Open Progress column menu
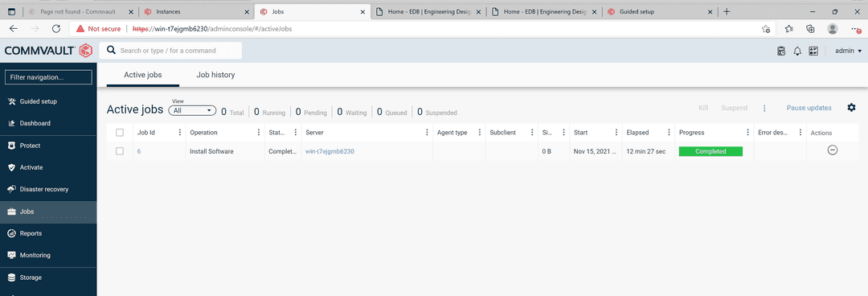This screenshot has height=296, width=868. click(748, 133)
